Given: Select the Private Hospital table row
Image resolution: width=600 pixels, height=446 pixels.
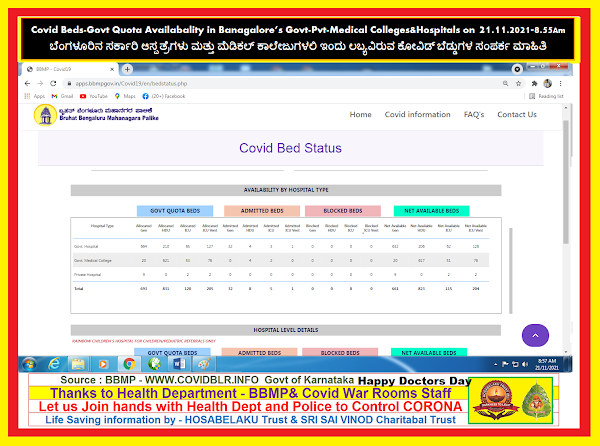Looking at the screenshot, I should 281,275.
